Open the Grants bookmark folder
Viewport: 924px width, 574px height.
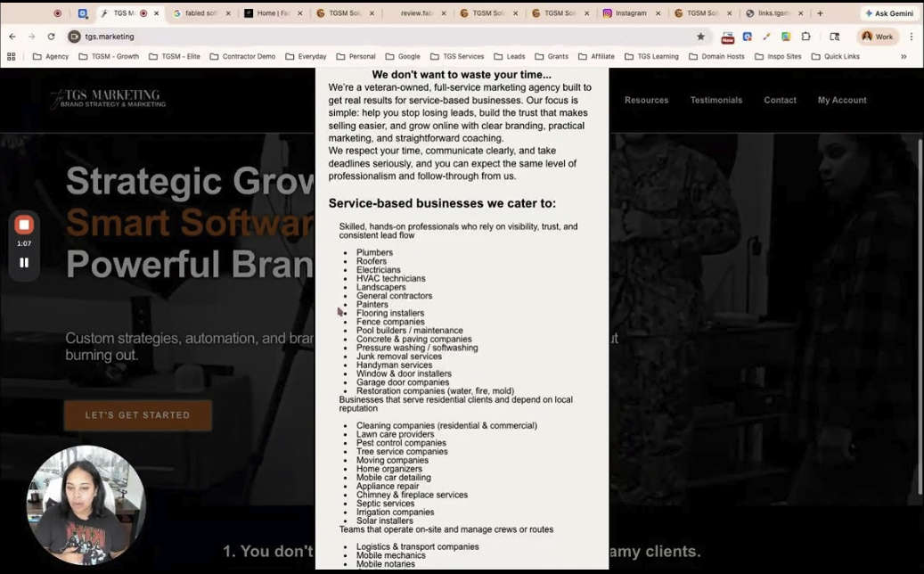pos(552,56)
